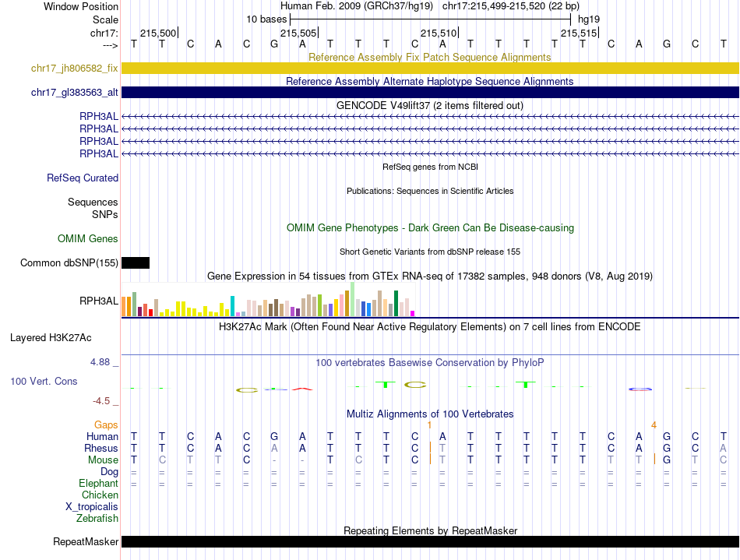The image size is (740, 560).
Task: Click the Common dbSNP(155) track label
Action: 69,262
